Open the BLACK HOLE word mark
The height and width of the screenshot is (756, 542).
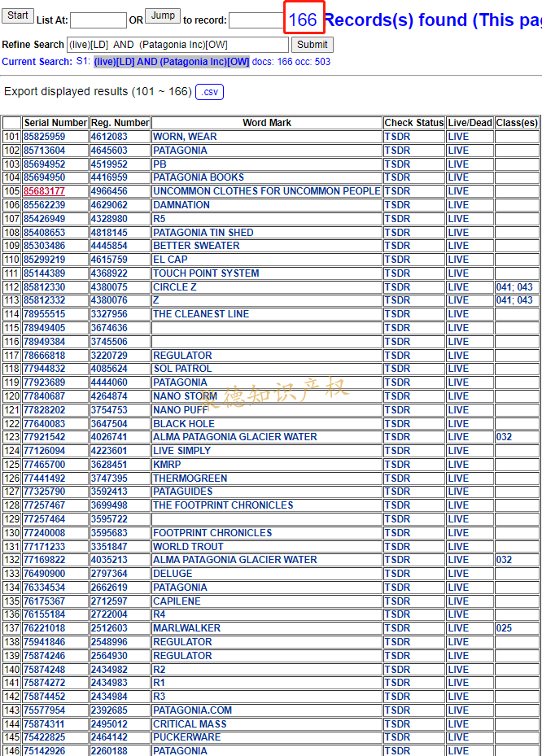pyautogui.click(x=184, y=424)
